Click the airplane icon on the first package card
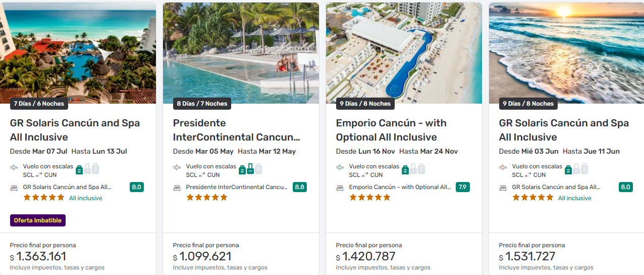The width and height of the screenshot is (644, 275). pos(14,167)
